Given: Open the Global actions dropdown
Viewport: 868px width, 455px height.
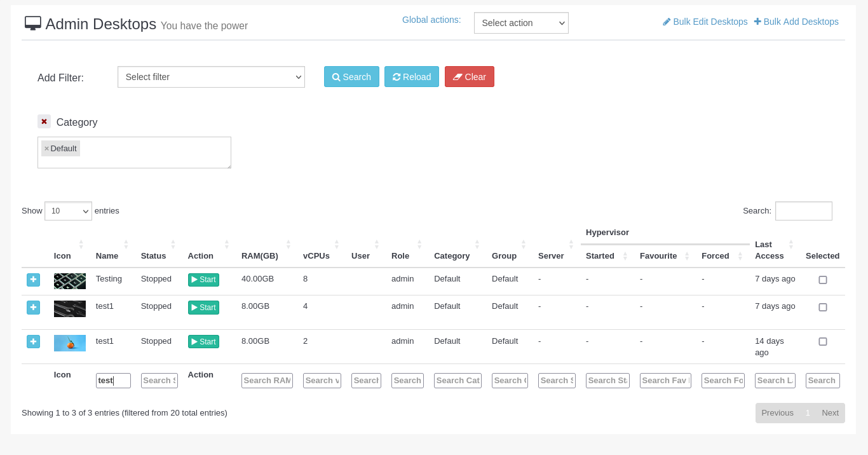Looking at the screenshot, I should pos(521,23).
